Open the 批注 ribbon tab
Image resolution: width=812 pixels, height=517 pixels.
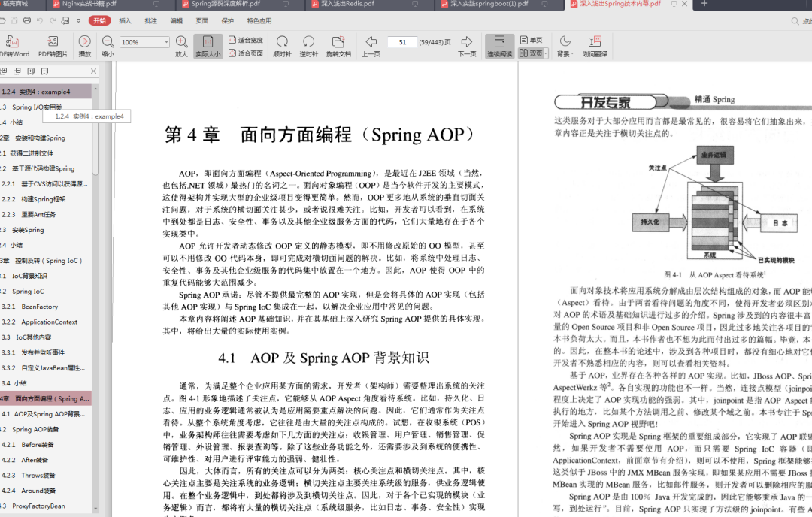[x=150, y=21]
